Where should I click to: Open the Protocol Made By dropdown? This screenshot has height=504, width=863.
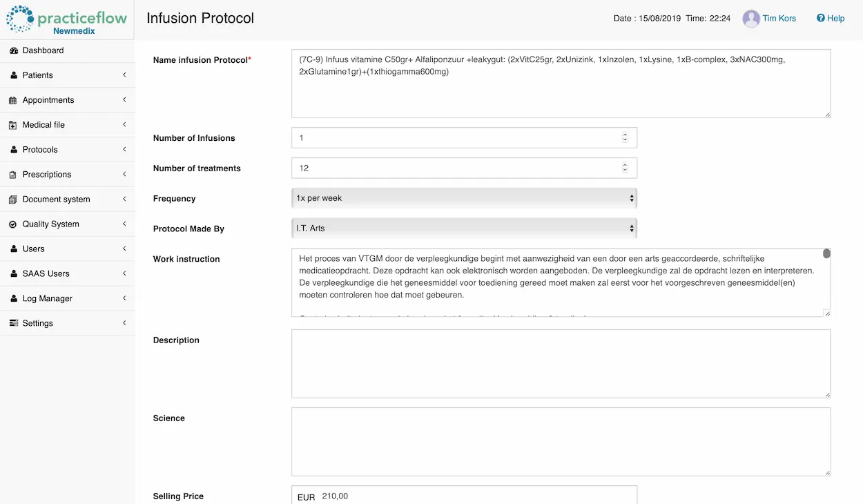click(464, 228)
